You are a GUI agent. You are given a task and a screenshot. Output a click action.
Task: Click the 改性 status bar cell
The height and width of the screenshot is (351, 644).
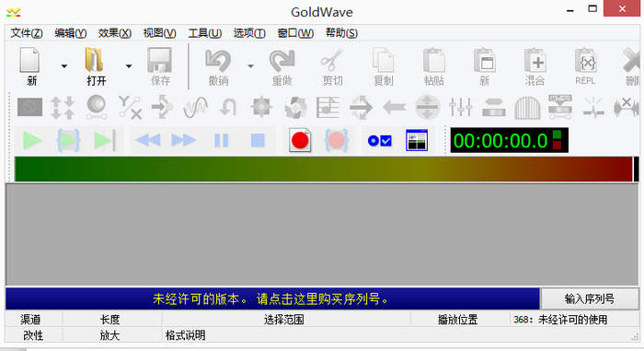(33, 335)
